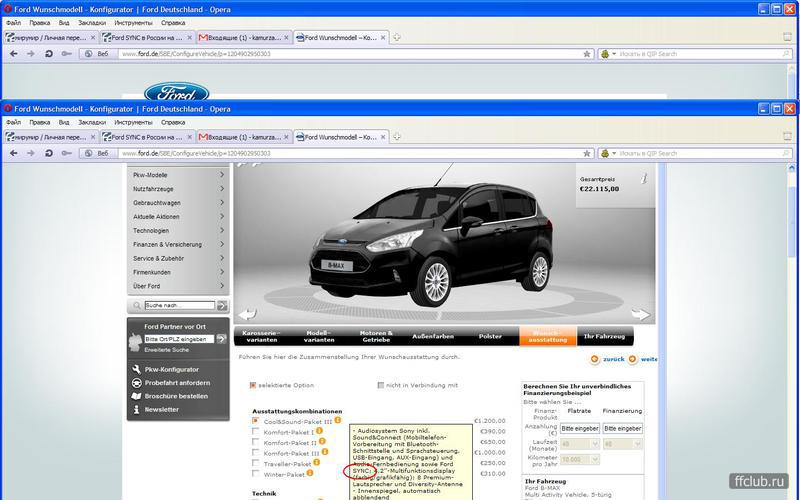Screen dimensions: 800x500
Task: Open Закладки menu in front window
Action: tap(92, 122)
